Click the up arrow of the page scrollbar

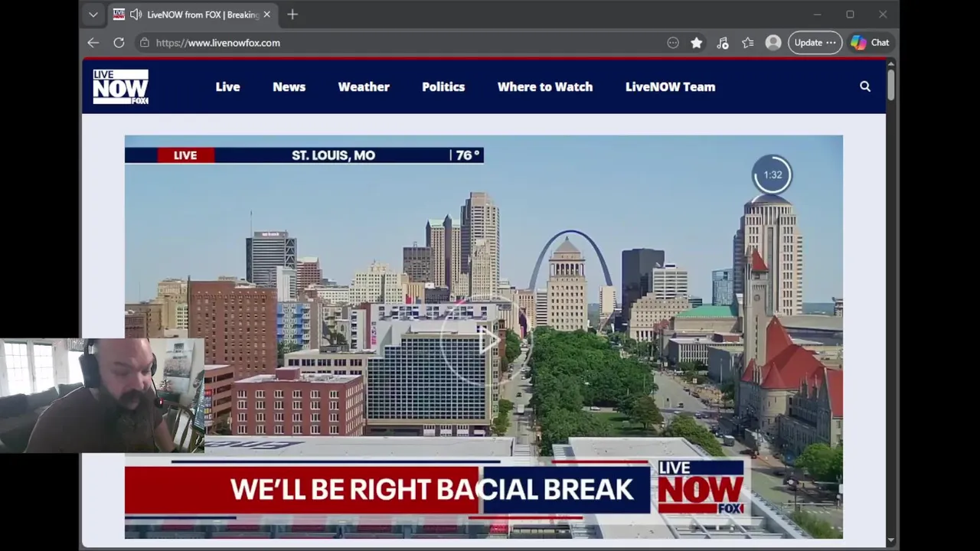[x=890, y=65]
